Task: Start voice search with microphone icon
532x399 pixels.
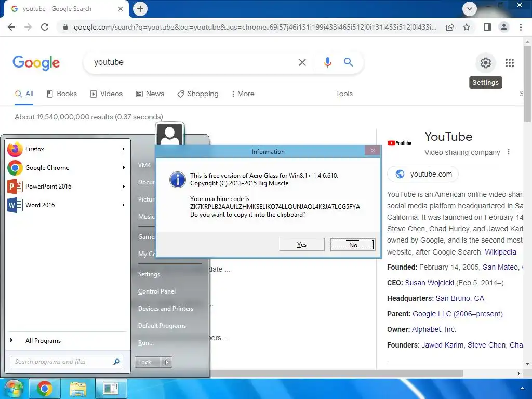Action: pos(327,62)
